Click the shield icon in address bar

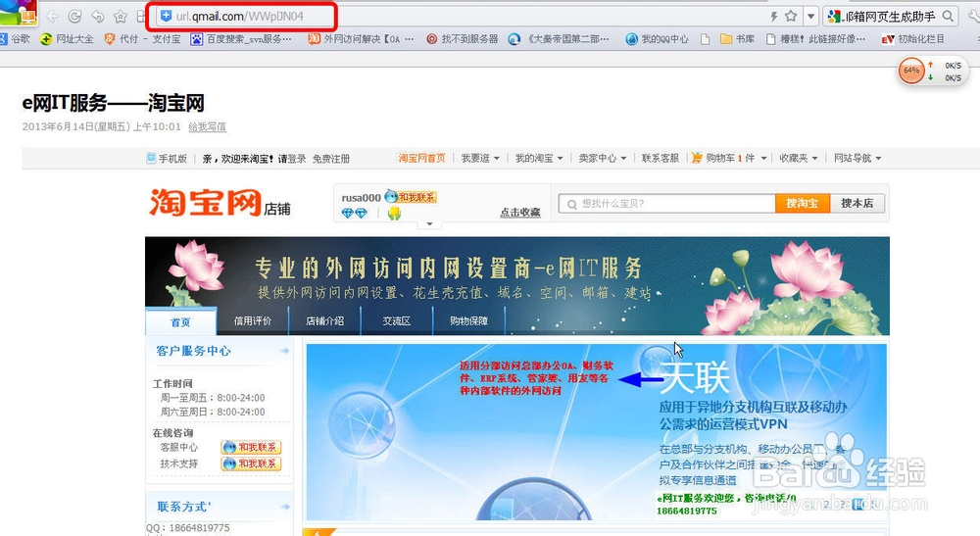click(166, 17)
